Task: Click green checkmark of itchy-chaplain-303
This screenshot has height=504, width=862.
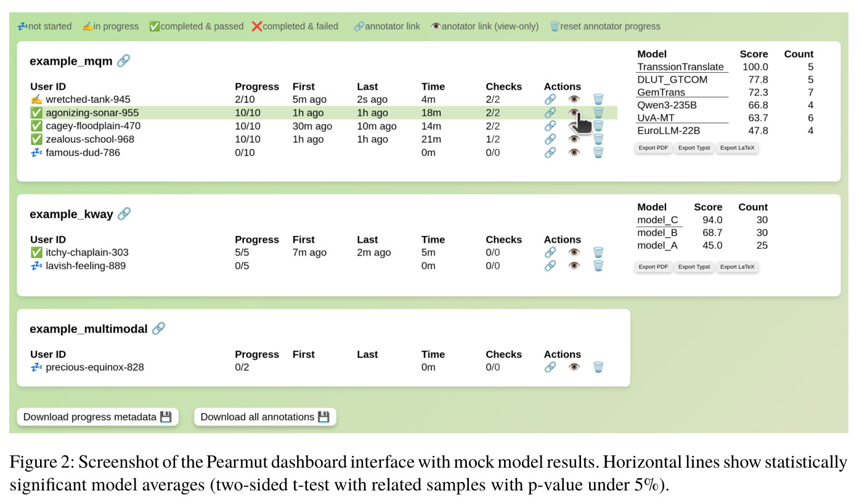Action: (x=36, y=253)
